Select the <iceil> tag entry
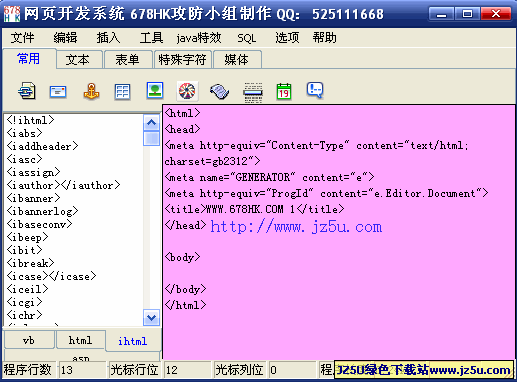 tap(27, 289)
